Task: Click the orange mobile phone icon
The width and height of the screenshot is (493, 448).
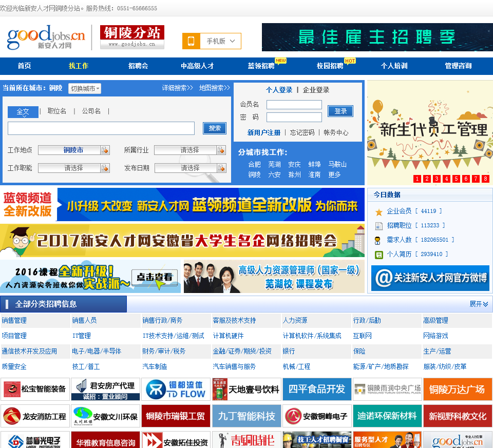Action: tap(191, 41)
